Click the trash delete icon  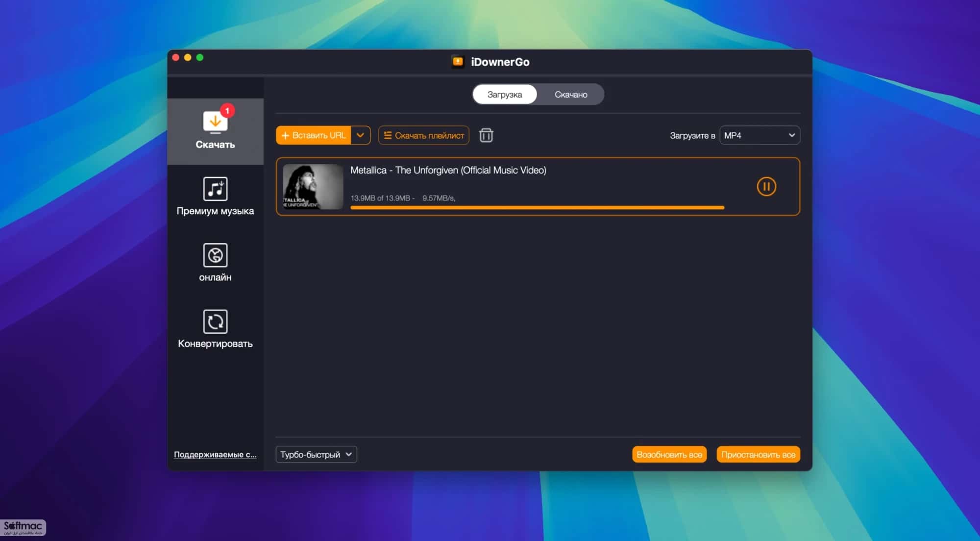pos(486,135)
